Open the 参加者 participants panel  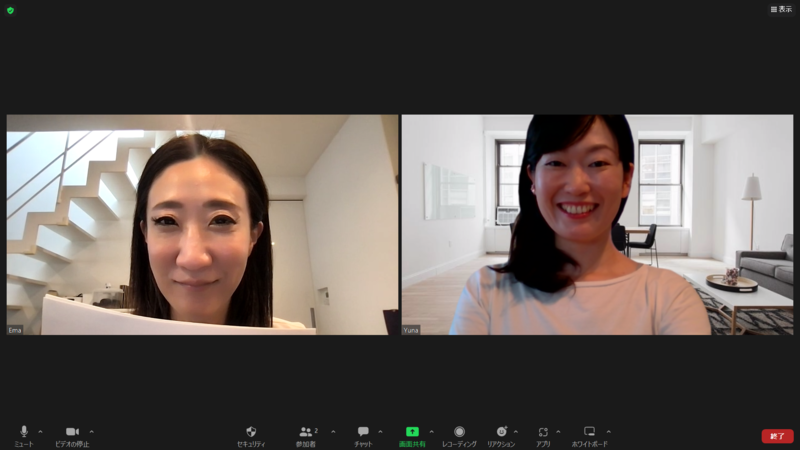pos(306,432)
